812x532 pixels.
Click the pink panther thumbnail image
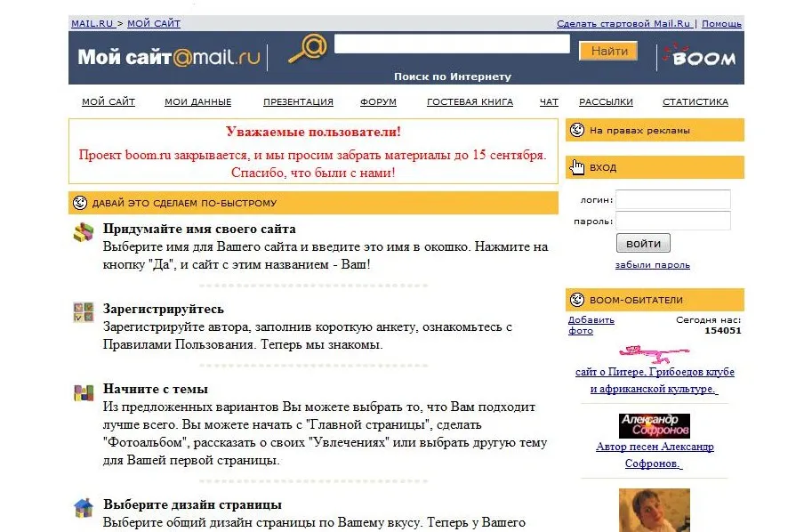(x=655, y=354)
